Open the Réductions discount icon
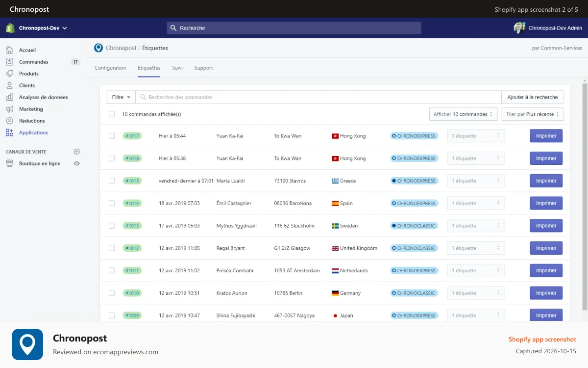 point(9,121)
